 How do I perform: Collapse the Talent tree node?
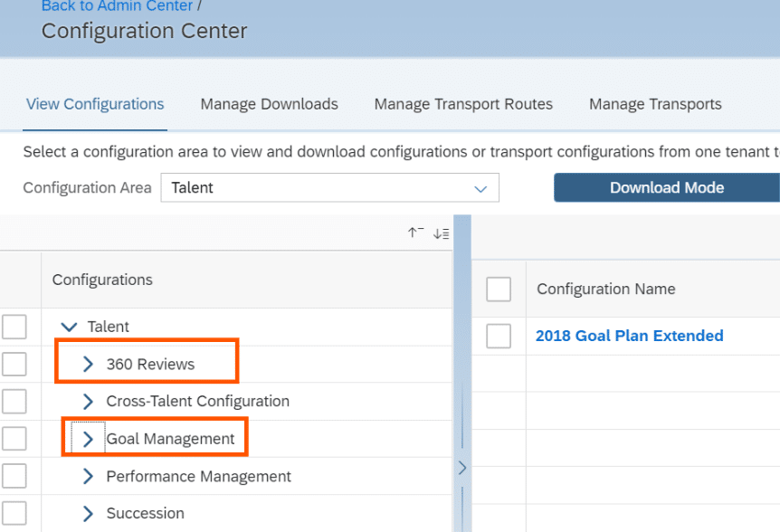[x=70, y=327]
